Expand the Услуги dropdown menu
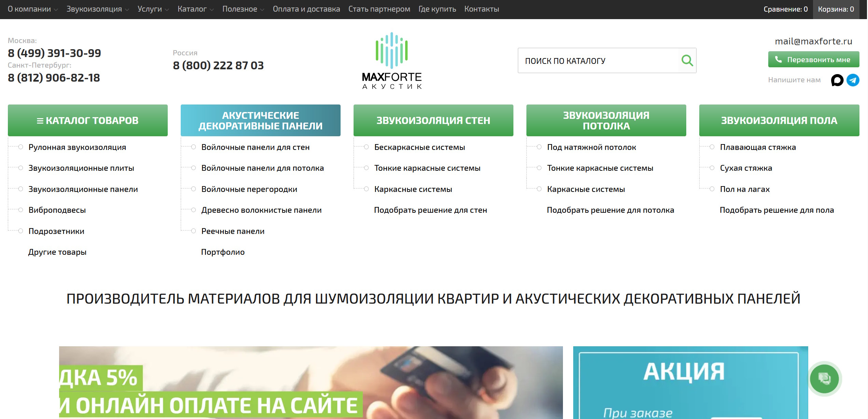 (x=153, y=9)
